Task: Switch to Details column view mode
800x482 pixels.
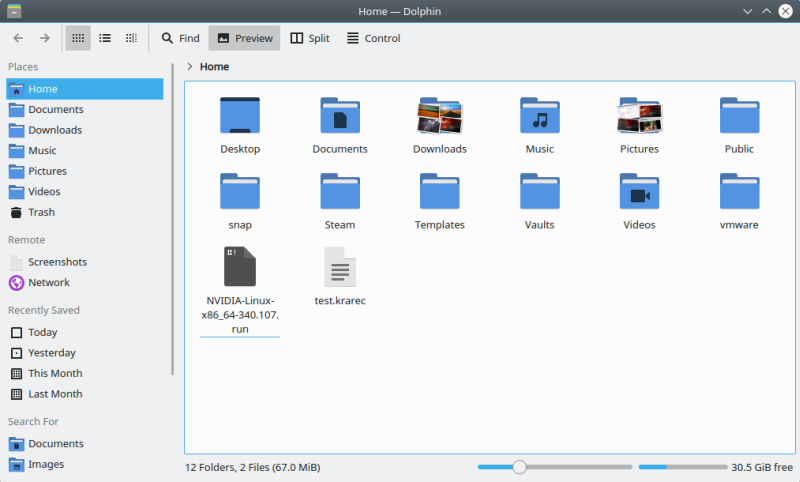Action: (131, 38)
